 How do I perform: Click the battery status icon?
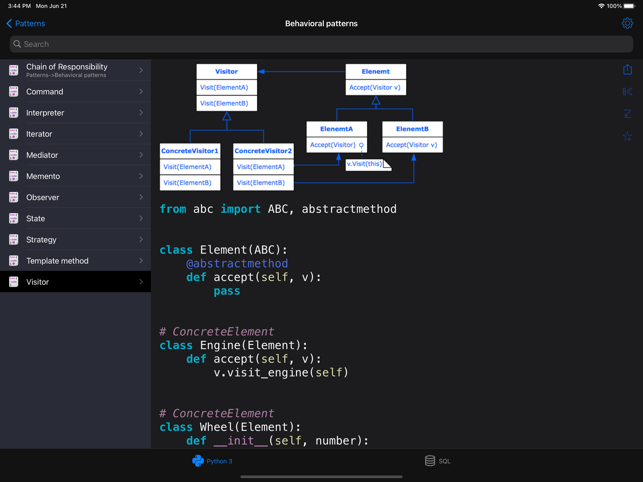click(x=629, y=6)
